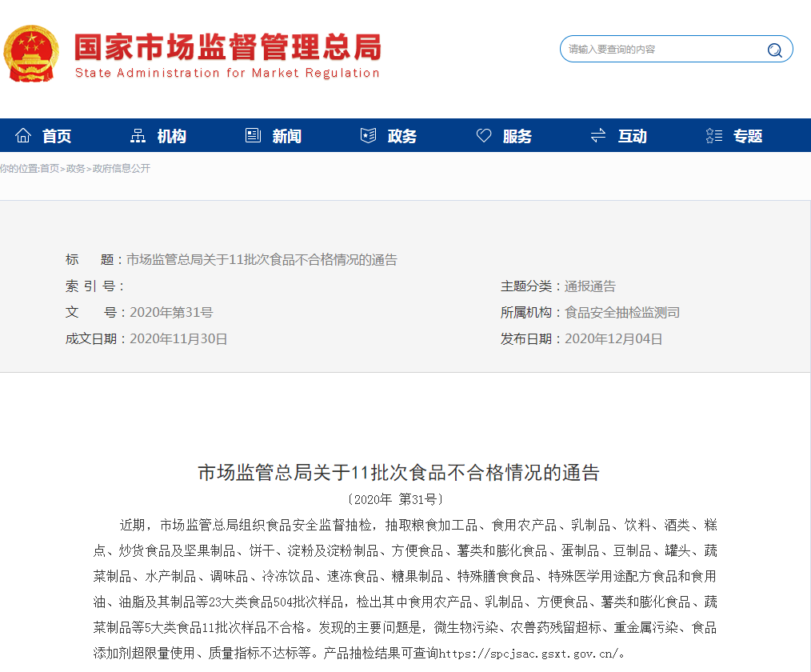Open the 首页 navigation menu
Screen dimensions: 811x672
coord(57,136)
